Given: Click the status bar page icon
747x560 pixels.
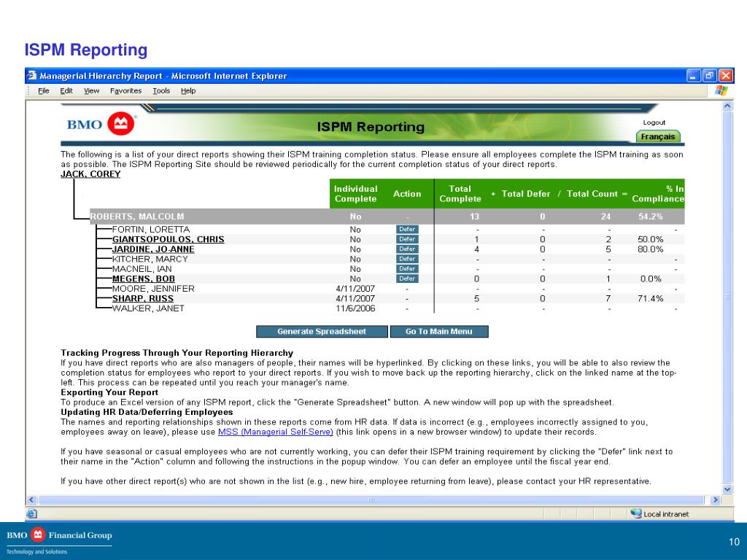Looking at the screenshot, I should point(32,513).
